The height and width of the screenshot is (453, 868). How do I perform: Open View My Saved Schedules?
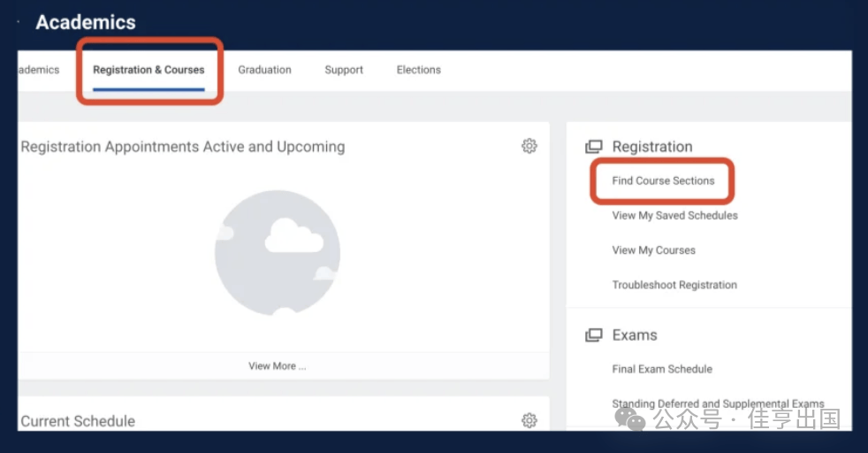[674, 215]
